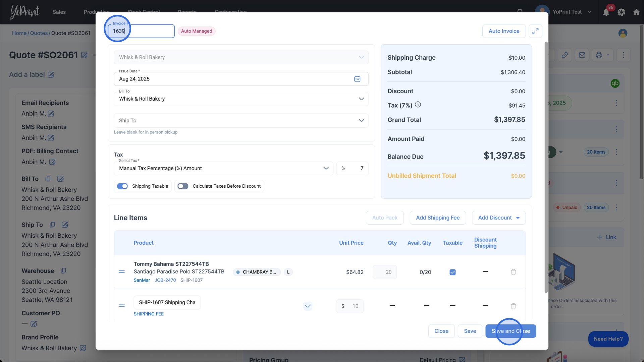Disable the Shipping Taxable toggle
The image size is (644, 362).
pos(122,186)
